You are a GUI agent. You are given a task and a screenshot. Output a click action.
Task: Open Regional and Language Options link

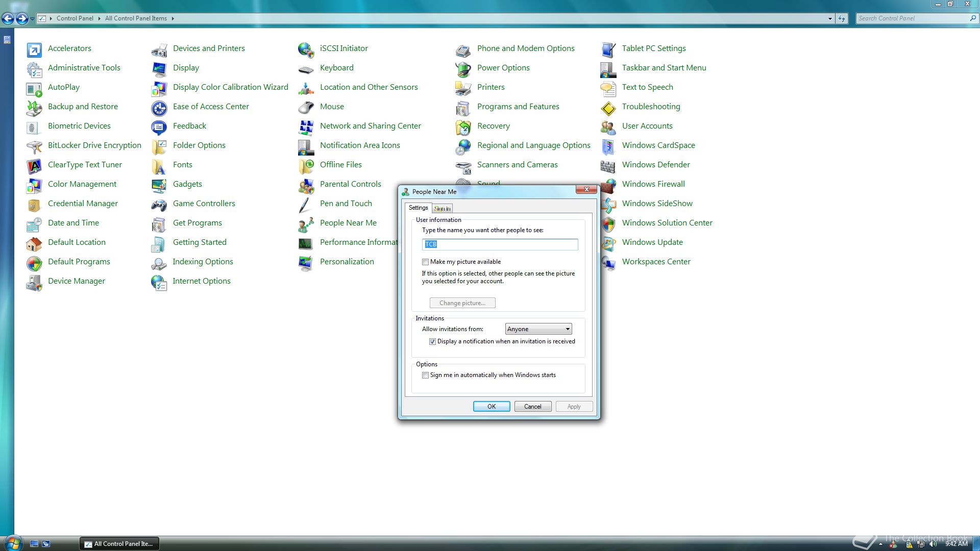(x=533, y=145)
